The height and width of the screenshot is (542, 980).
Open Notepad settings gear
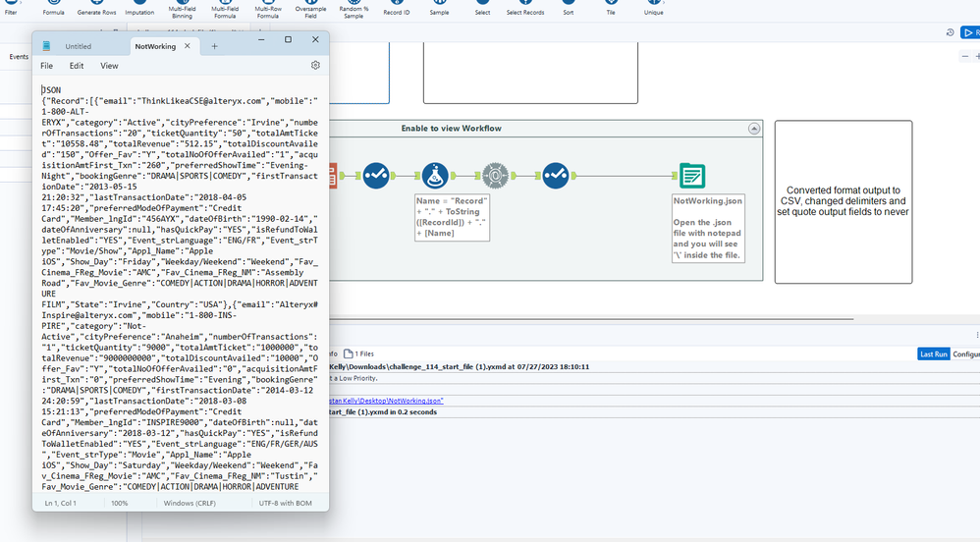point(315,65)
